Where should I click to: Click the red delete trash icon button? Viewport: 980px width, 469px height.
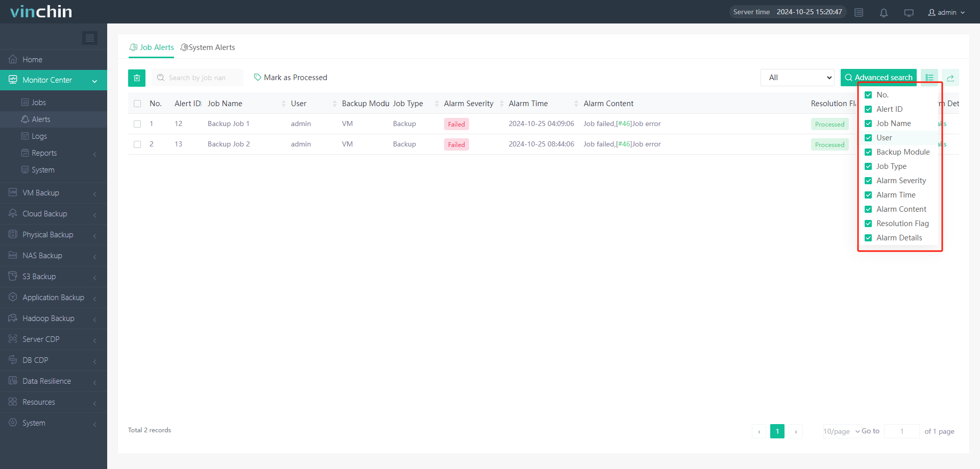[x=137, y=78]
